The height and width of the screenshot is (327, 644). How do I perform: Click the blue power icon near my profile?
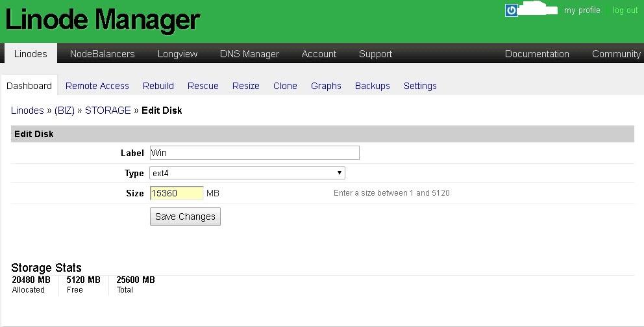click(511, 10)
